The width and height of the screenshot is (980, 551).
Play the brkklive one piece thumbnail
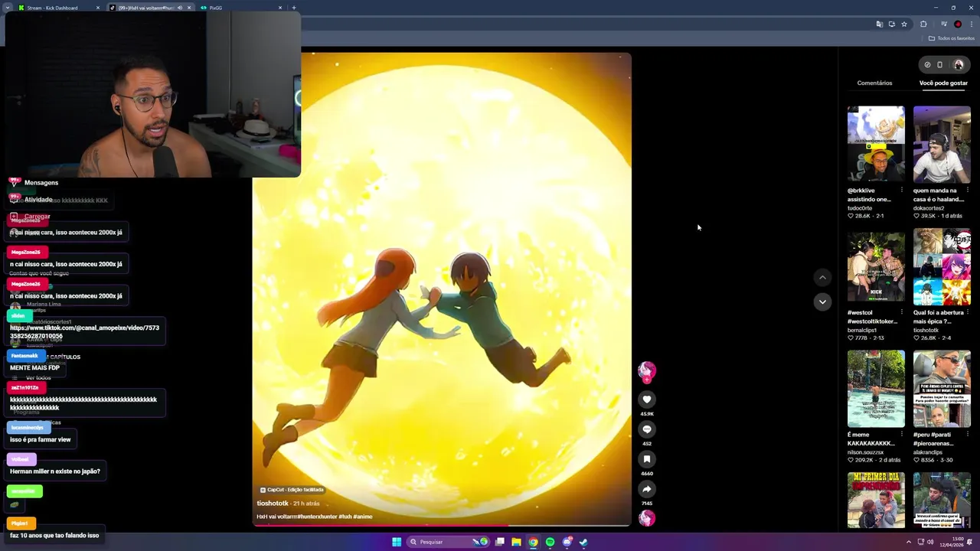[876, 144]
